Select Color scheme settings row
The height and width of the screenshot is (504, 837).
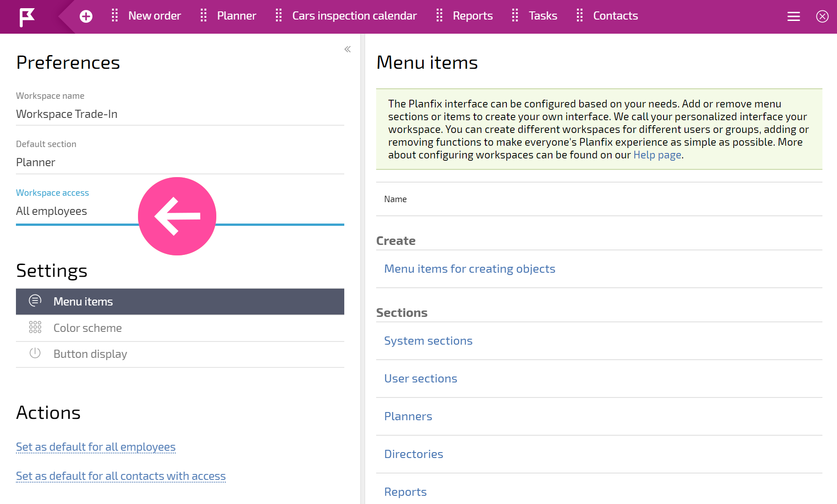pyautogui.click(x=180, y=328)
